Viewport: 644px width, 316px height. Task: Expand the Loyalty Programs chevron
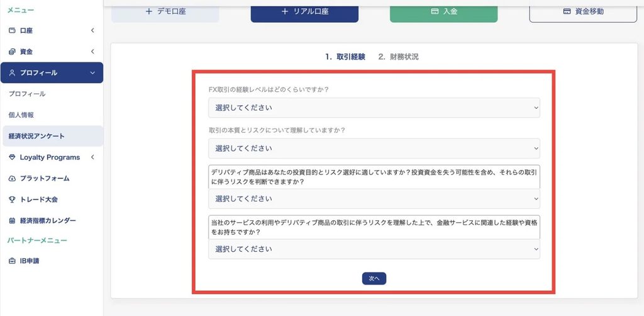click(x=92, y=157)
